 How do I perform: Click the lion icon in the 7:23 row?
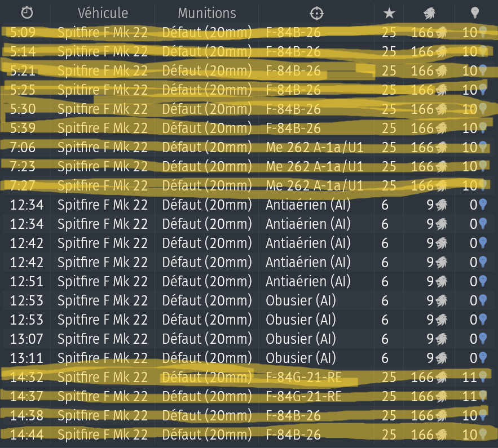[442, 166]
